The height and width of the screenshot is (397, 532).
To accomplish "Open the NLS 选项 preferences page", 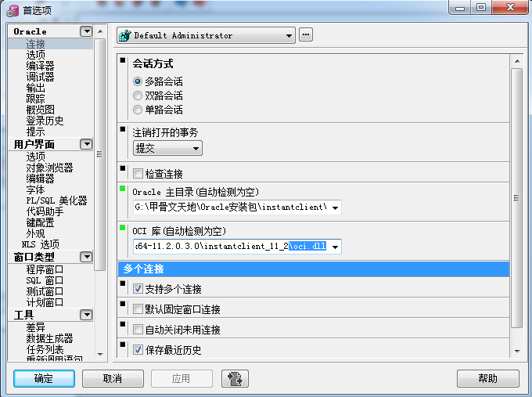I will [41, 244].
